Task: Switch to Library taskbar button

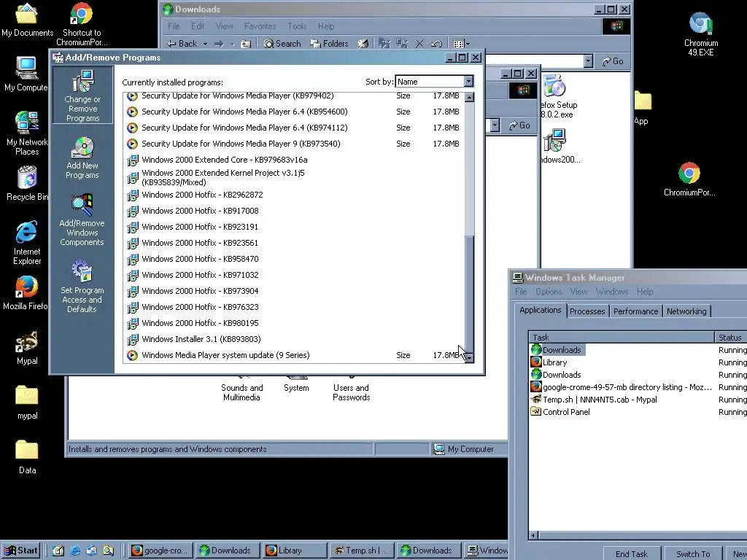Action: coord(295,551)
